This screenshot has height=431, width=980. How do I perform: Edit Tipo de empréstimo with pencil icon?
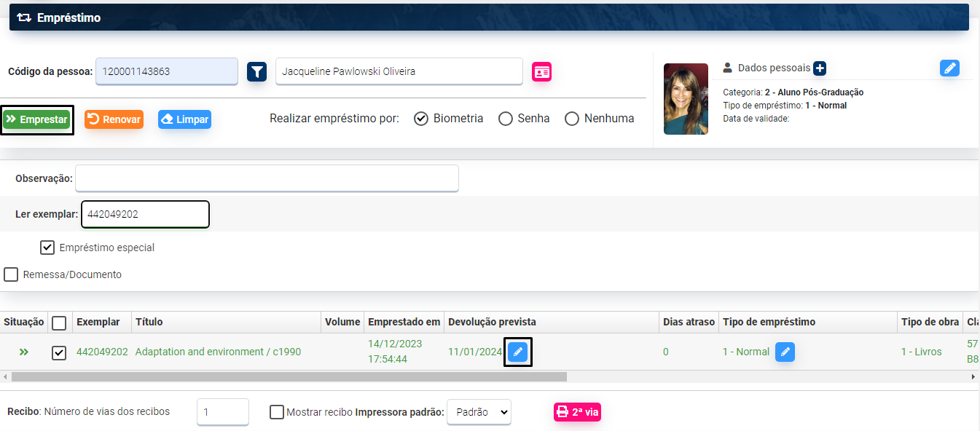[x=785, y=352]
